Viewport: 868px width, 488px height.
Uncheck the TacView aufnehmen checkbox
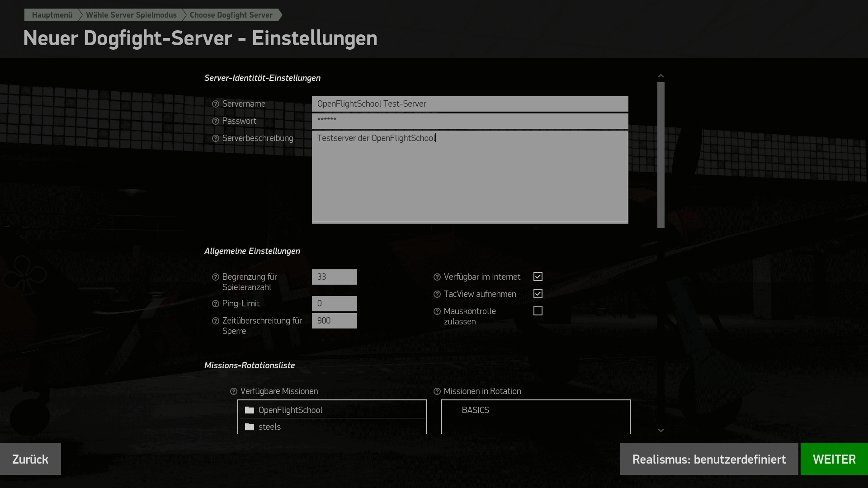[x=538, y=294]
